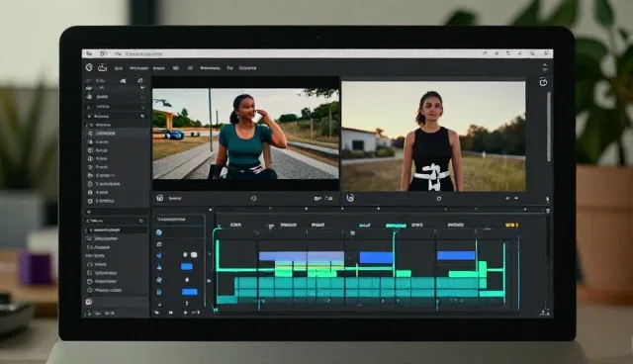The height and width of the screenshot is (364, 633).
Task: Toggle the small white switch beside the speaker icon
Action: point(194,254)
